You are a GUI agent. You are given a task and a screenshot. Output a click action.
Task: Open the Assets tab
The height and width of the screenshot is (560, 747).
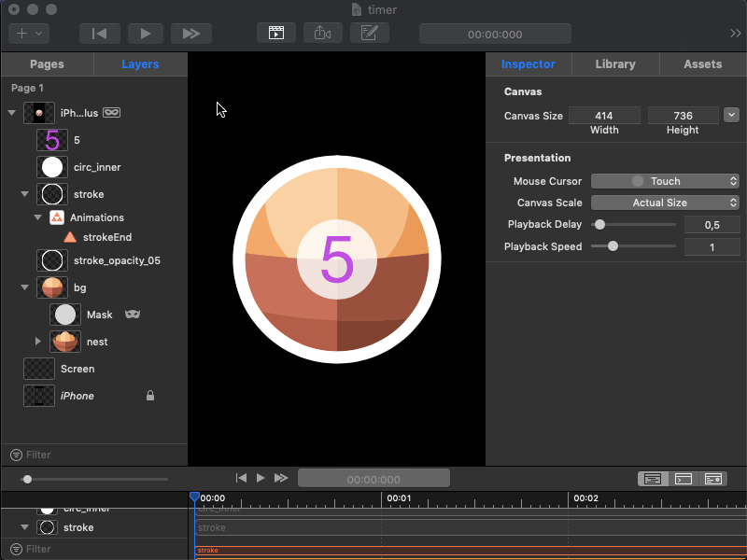(x=703, y=64)
